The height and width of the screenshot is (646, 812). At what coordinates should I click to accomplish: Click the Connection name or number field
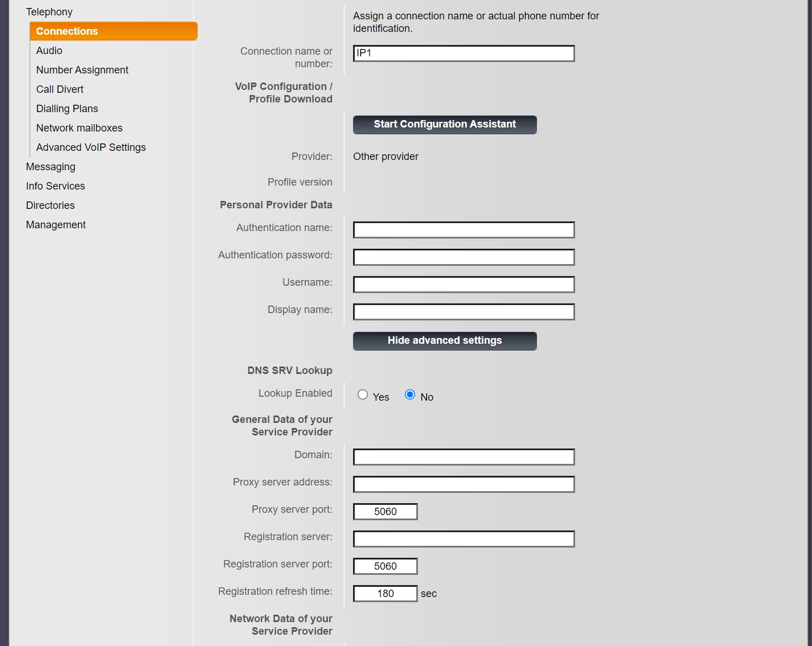(x=464, y=54)
